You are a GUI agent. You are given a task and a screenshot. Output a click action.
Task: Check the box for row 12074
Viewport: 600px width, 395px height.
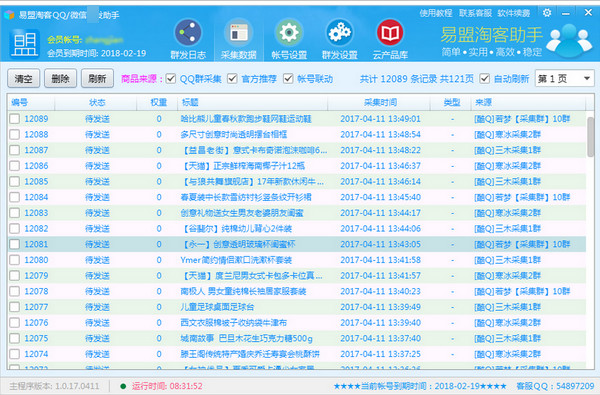click(x=15, y=354)
